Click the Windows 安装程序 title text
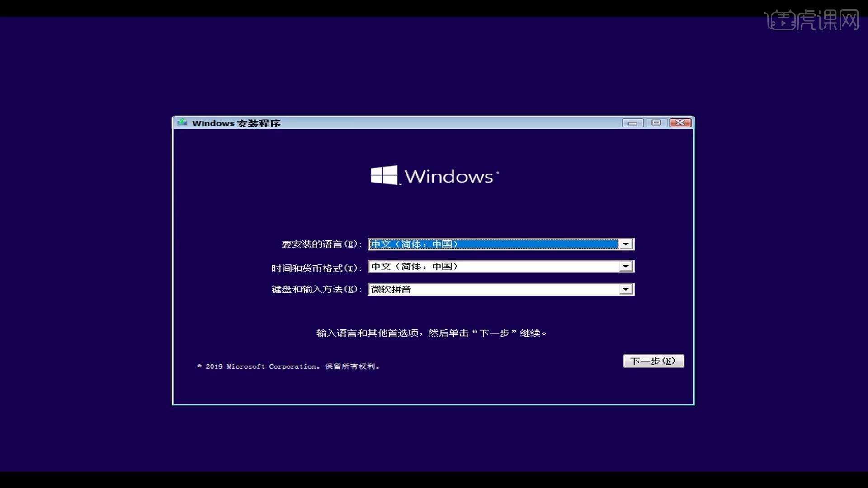This screenshot has height=488, width=868. pyautogui.click(x=236, y=123)
